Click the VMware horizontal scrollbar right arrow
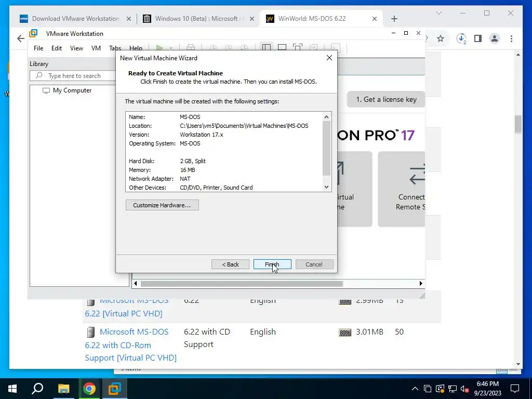This screenshot has height=399, width=532. pos(421,283)
